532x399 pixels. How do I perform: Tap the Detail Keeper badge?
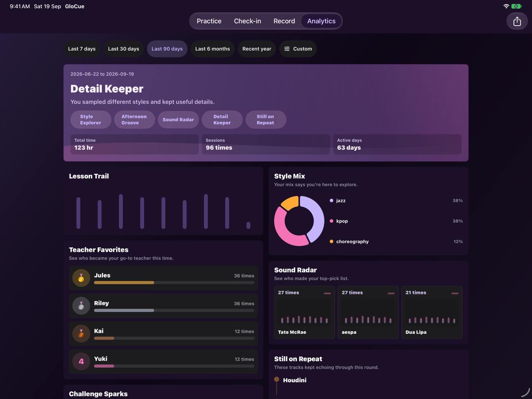pos(222,120)
